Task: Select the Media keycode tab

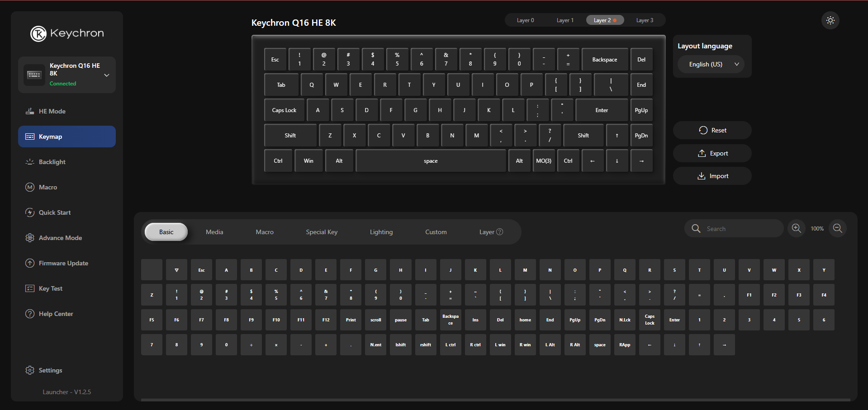Action: (x=214, y=232)
